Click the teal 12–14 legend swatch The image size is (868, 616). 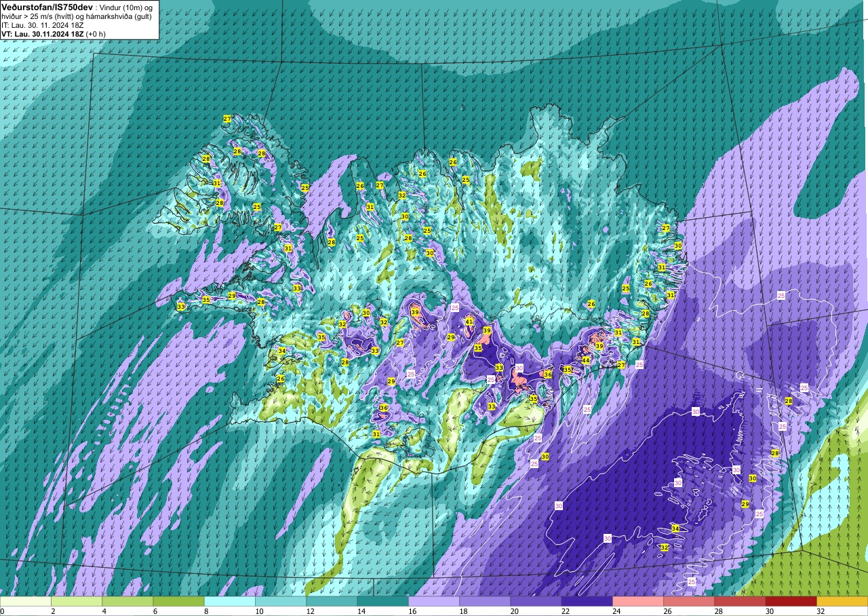point(332,601)
